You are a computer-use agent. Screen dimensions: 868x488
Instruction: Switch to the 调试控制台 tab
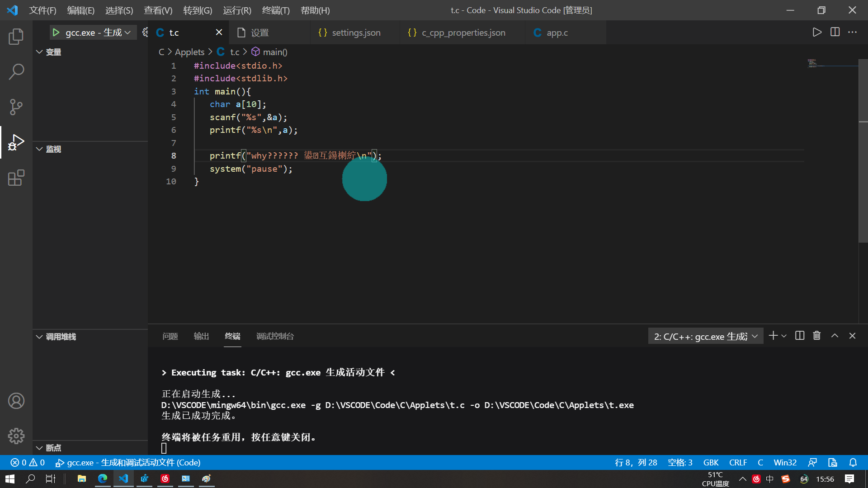[x=275, y=336]
